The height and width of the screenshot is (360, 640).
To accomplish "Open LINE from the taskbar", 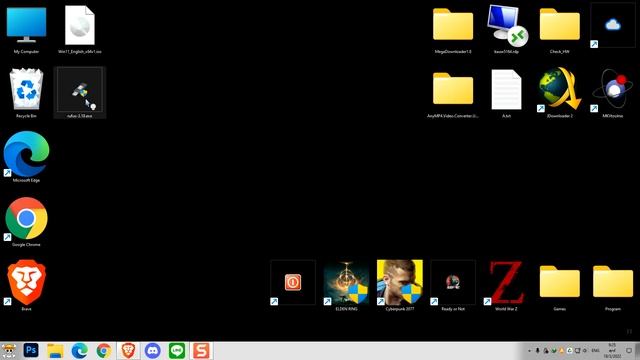I will pyautogui.click(x=177, y=351).
